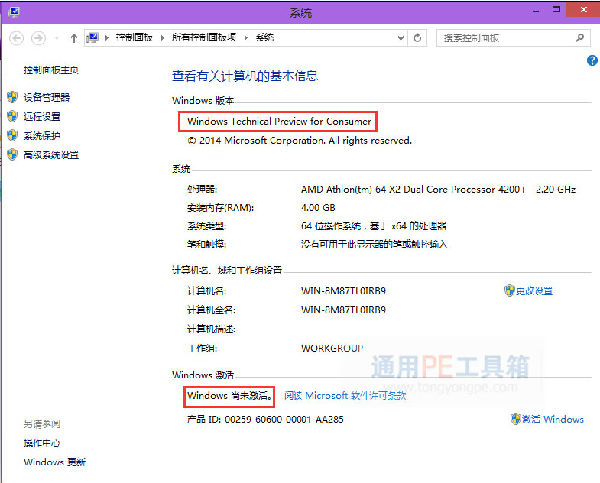Screen dimensions: 600x483
Task: Click shield icon beside 系统保护
Action: click(x=13, y=135)
